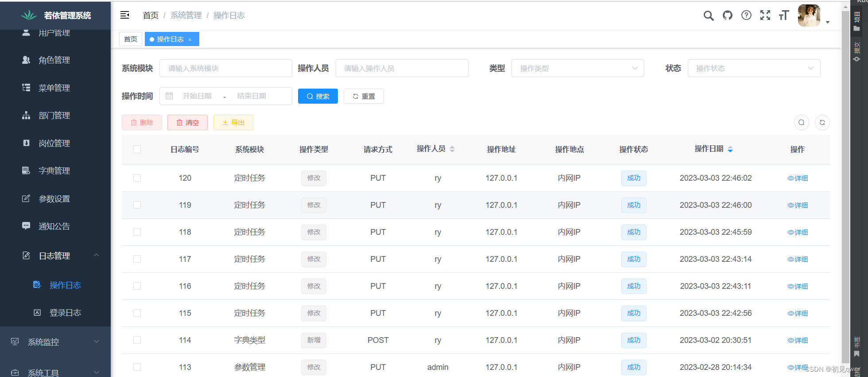Expand the 系统工具 menu chevron
The image size is (868, 377).
(x=96, y=373)
